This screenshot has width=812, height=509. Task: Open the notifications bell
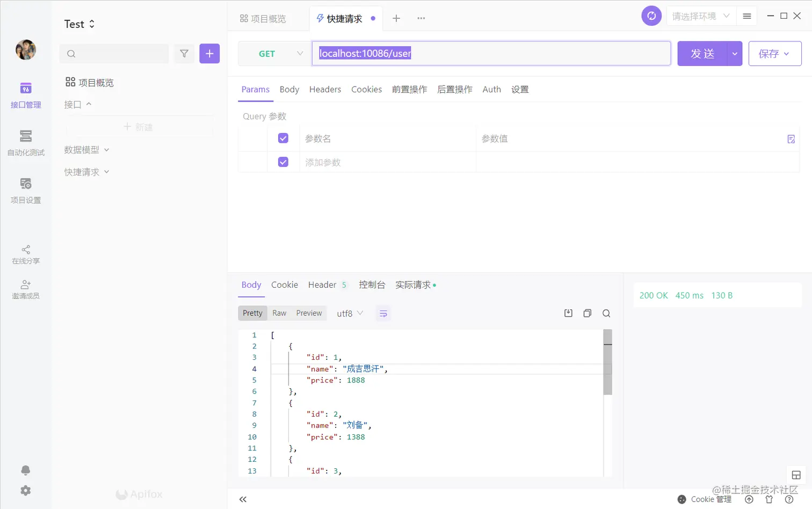coord(26,470)
